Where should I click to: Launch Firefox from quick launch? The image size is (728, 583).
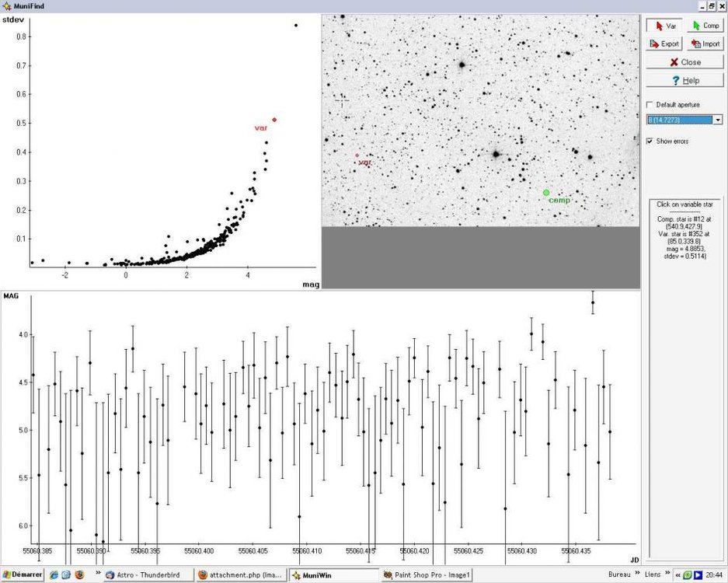pos(79,575)
